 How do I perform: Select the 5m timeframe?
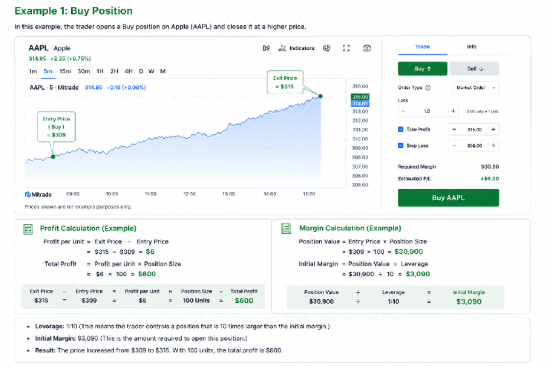point(48,71)
